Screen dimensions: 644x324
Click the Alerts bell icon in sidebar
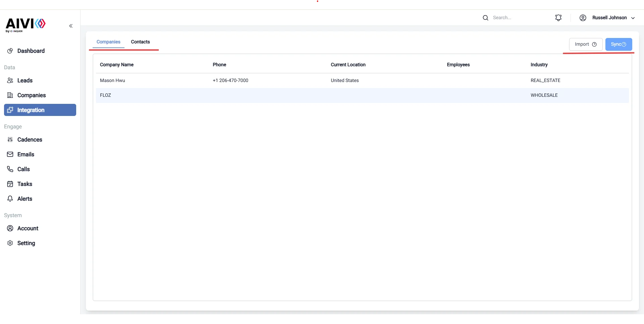(x=10, y=199)
